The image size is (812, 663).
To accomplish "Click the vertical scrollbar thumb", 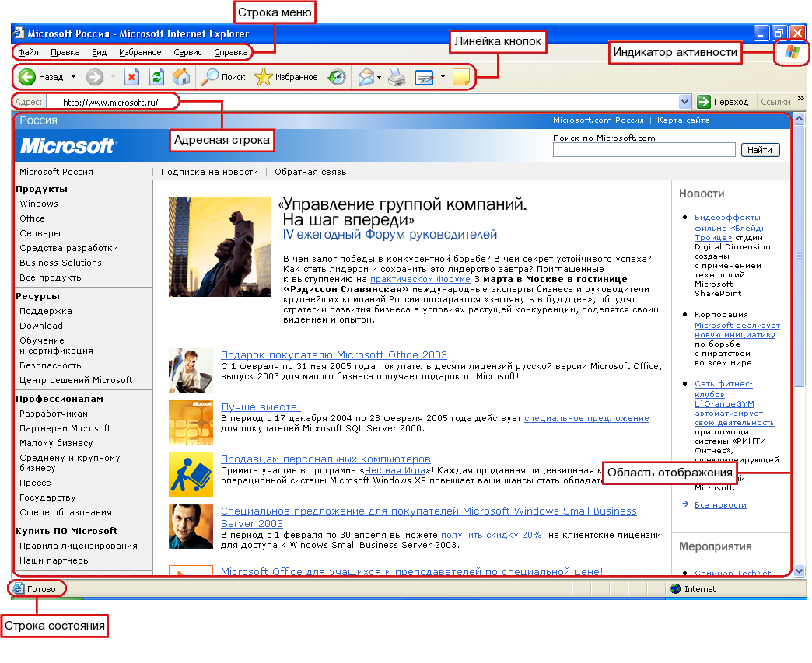I will [x=800, y=255].
